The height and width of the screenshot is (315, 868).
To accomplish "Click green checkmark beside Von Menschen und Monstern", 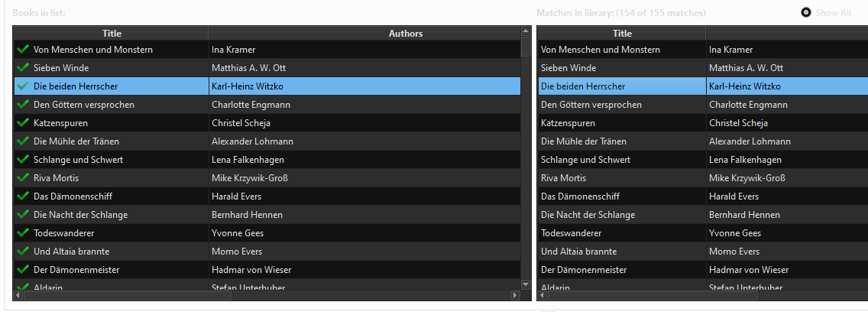I will point(22,49).
